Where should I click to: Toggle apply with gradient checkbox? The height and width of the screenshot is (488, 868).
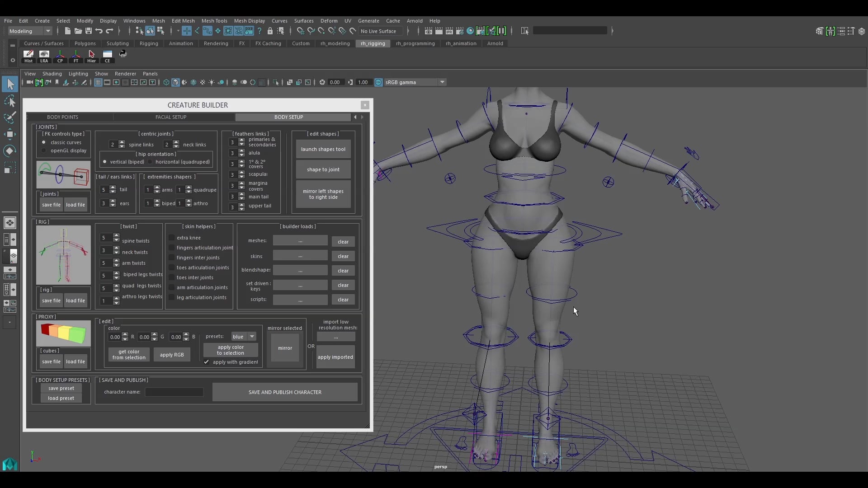[x=207, y=362]
